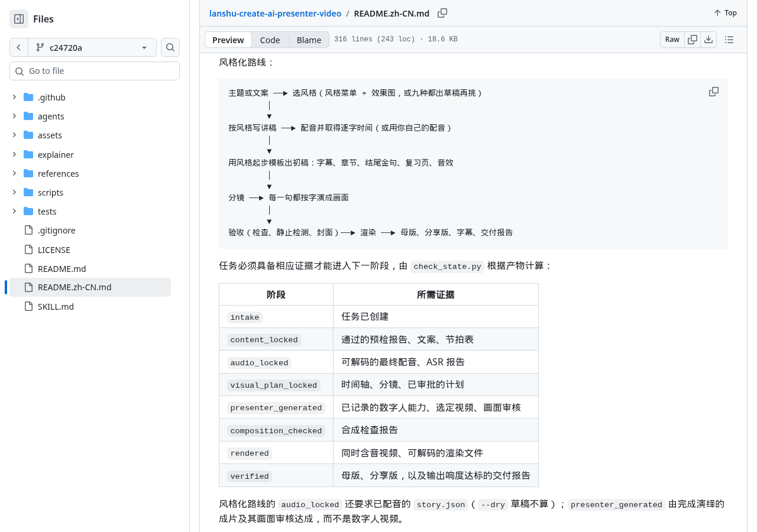Viewport: 757px width, 532px height.
Task: Expand the assets folder chevron
Action: 14,135
